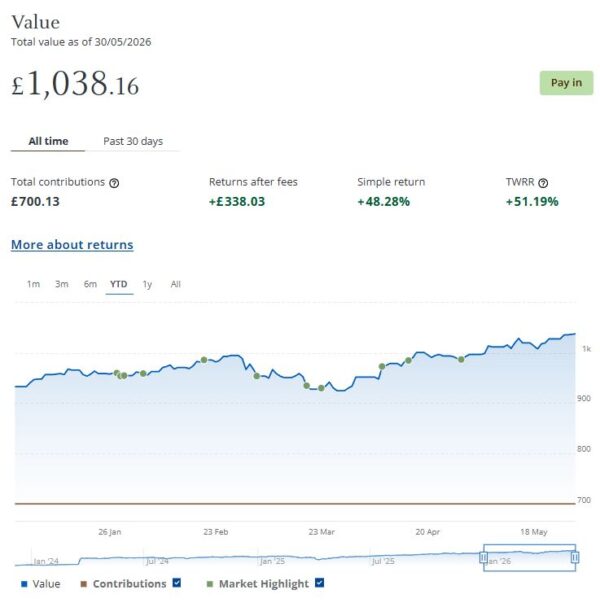Select the 1y chart range

click(147, 284)
